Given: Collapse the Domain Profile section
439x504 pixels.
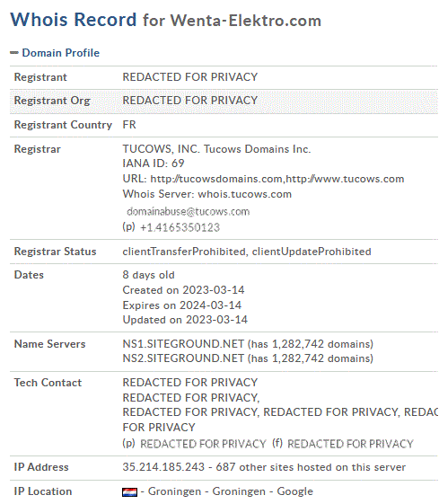Looking at the screenshot, I should (61, 53).
